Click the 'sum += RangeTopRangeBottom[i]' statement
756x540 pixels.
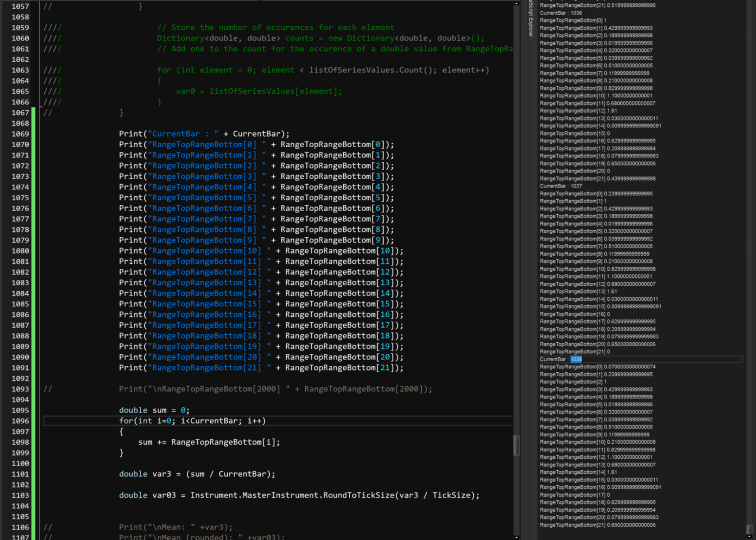tap(209, 442)
